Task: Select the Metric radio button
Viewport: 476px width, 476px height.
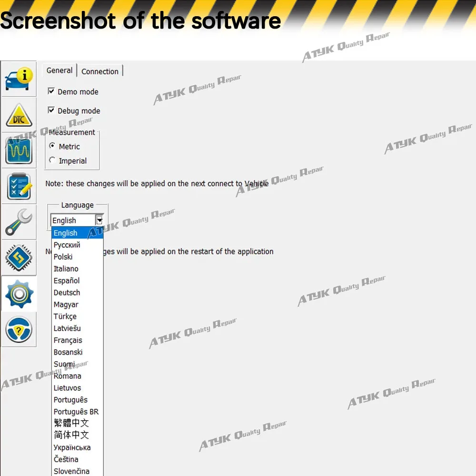Action: 52,146
